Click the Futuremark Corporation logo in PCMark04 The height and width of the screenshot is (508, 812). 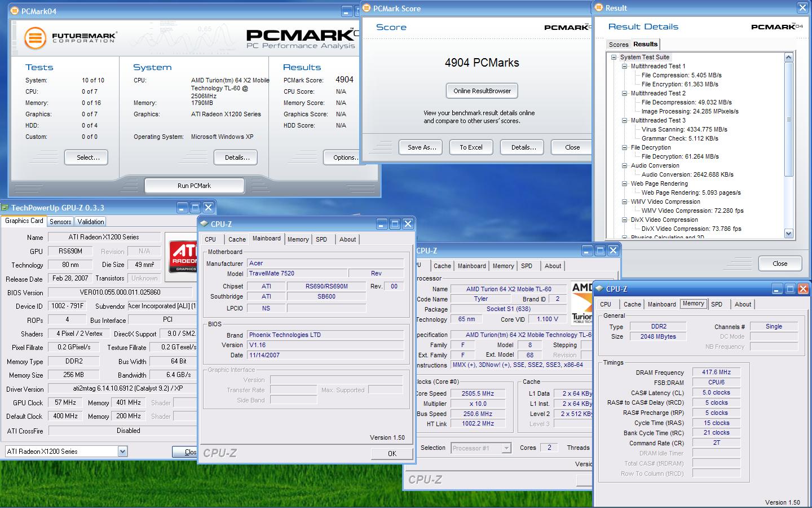coord(70,38)
